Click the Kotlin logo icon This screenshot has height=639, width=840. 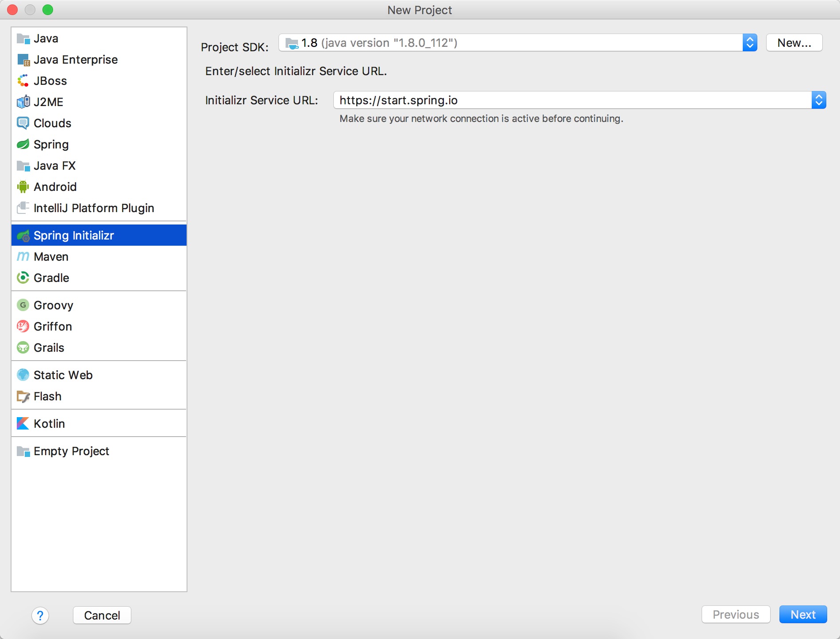(23, 424)
